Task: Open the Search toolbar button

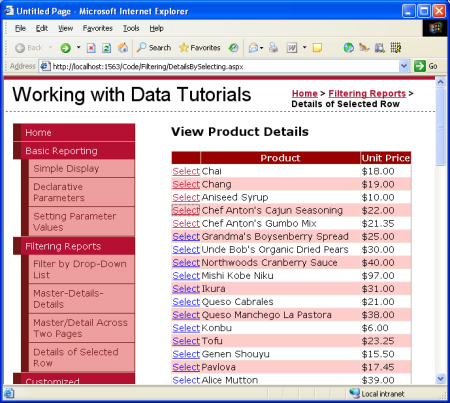Action: (154, 48)
